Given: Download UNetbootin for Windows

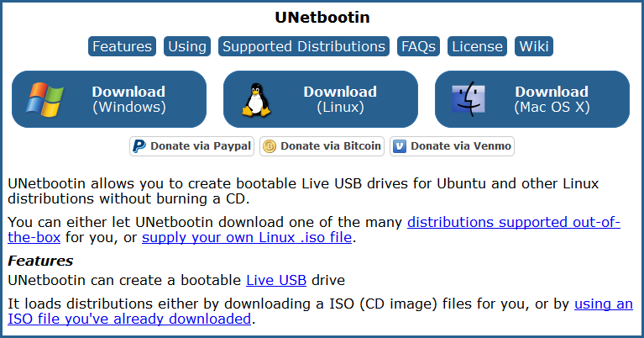Looking at the screenshot, I should point(109,99).
